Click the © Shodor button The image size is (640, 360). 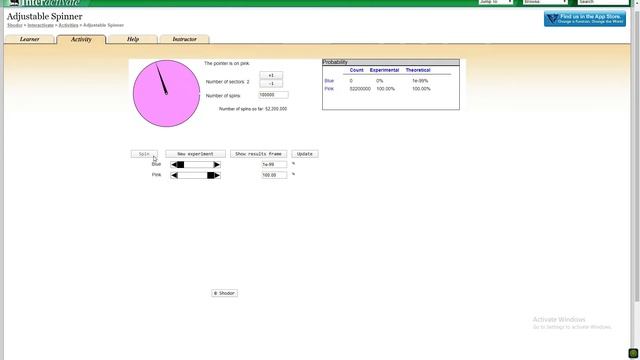pyautogui.click(x=224, y=293)
